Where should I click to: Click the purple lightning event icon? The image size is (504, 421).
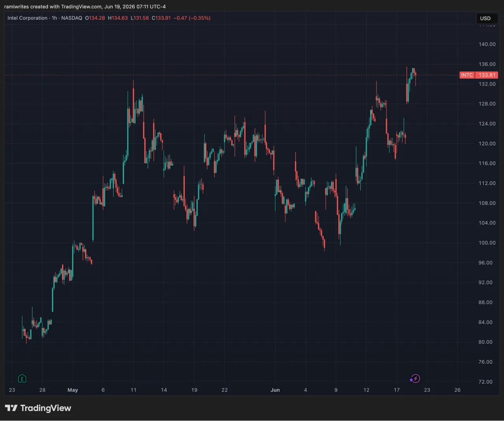pos(415,379)
